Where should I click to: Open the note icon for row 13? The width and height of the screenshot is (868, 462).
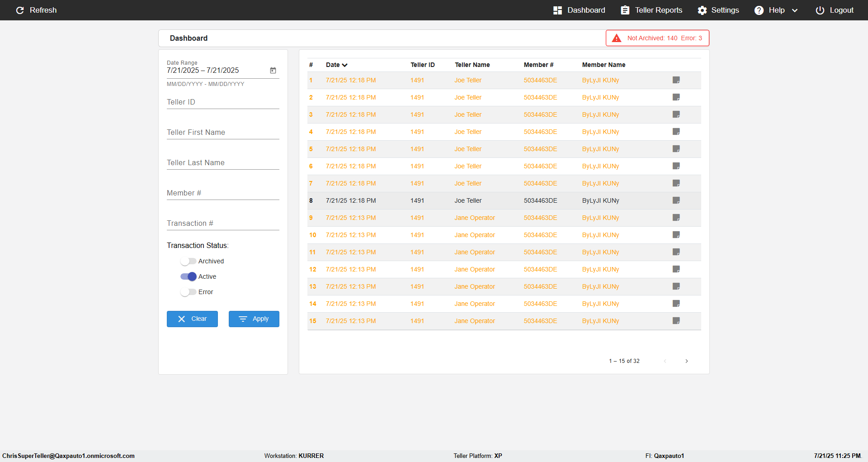pos(676,286)
